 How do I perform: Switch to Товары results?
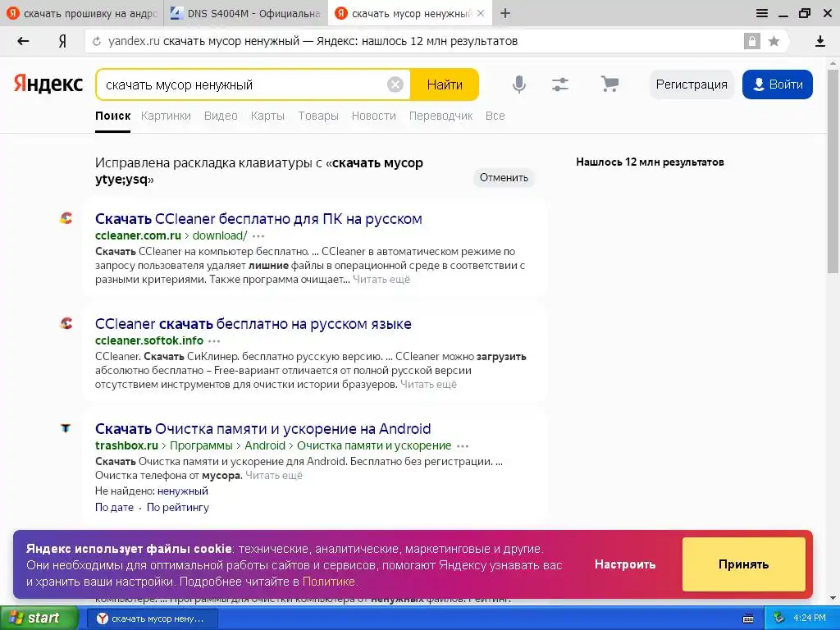coord(318,116)
